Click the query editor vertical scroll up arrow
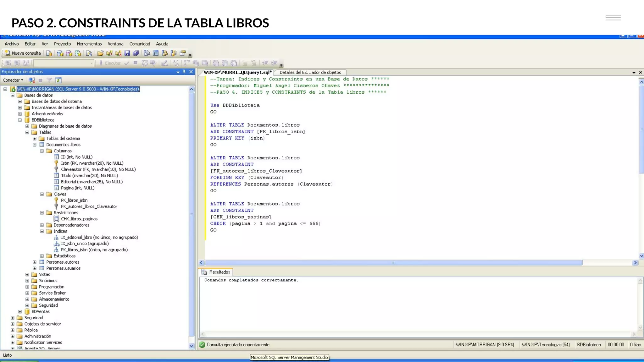The width and height of the screenshot is (644, 362). (641, 82)
